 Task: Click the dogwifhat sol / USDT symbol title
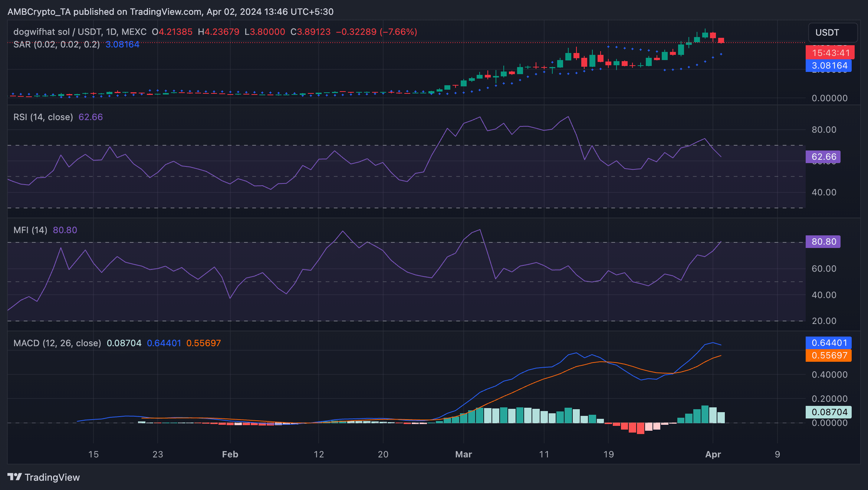tap(80, 32)
